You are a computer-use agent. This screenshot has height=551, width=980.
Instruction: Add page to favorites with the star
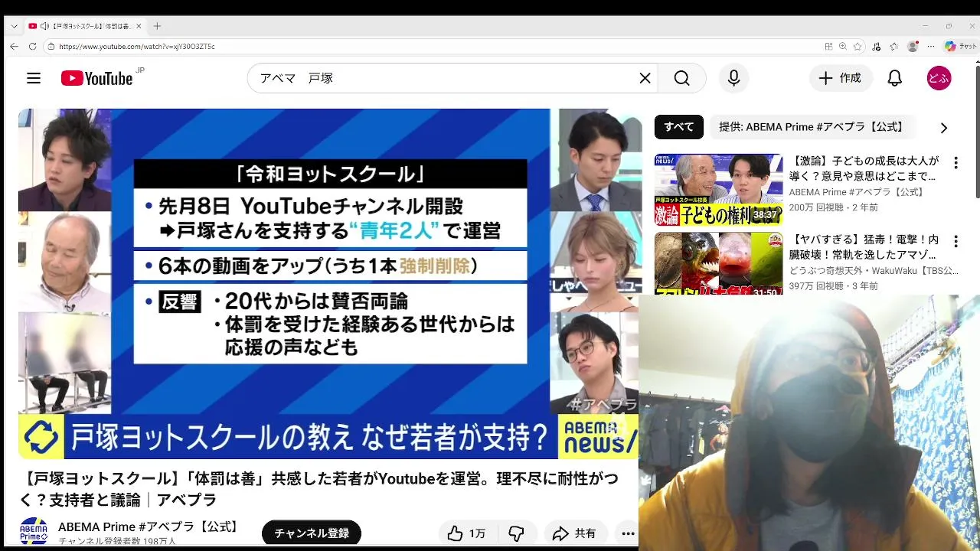pyautogui.click(x=857, y=47)
